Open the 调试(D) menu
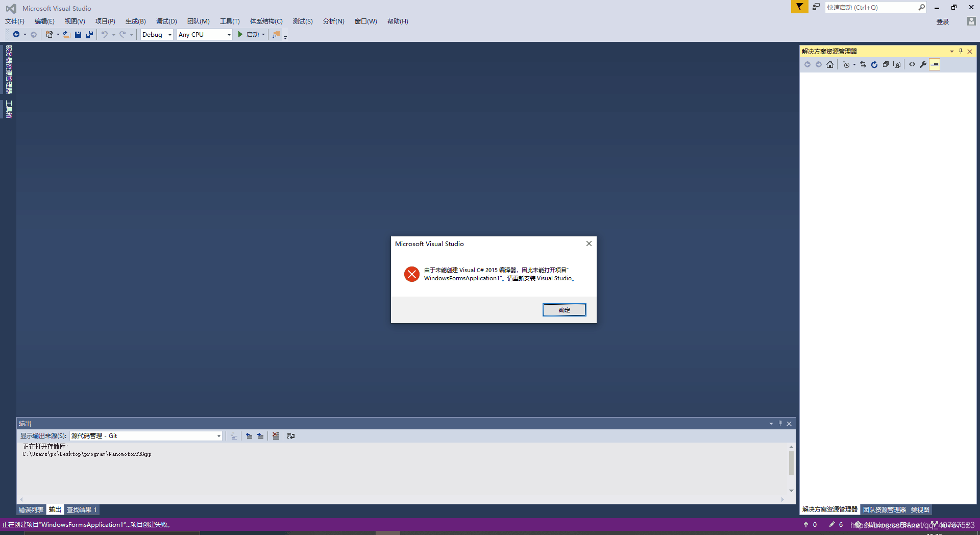This screenshot has height=535, width=980. point(166,21)
